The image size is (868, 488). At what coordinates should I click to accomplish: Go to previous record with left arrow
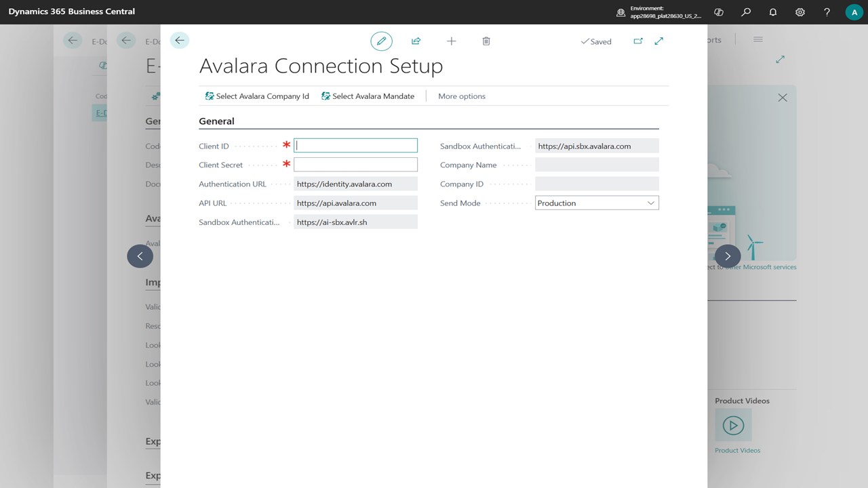[140, 256]
